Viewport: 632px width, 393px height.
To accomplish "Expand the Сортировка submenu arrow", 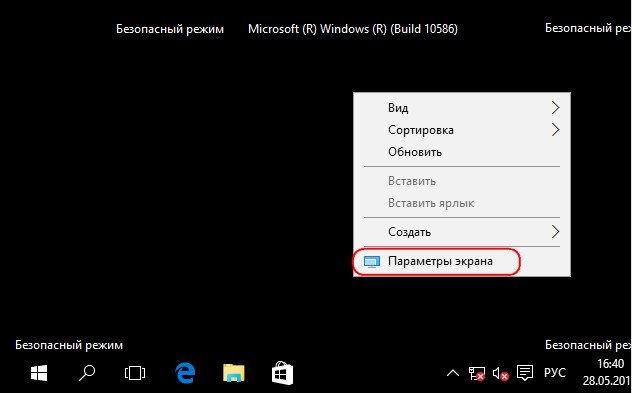I will [x=555, y=130].
